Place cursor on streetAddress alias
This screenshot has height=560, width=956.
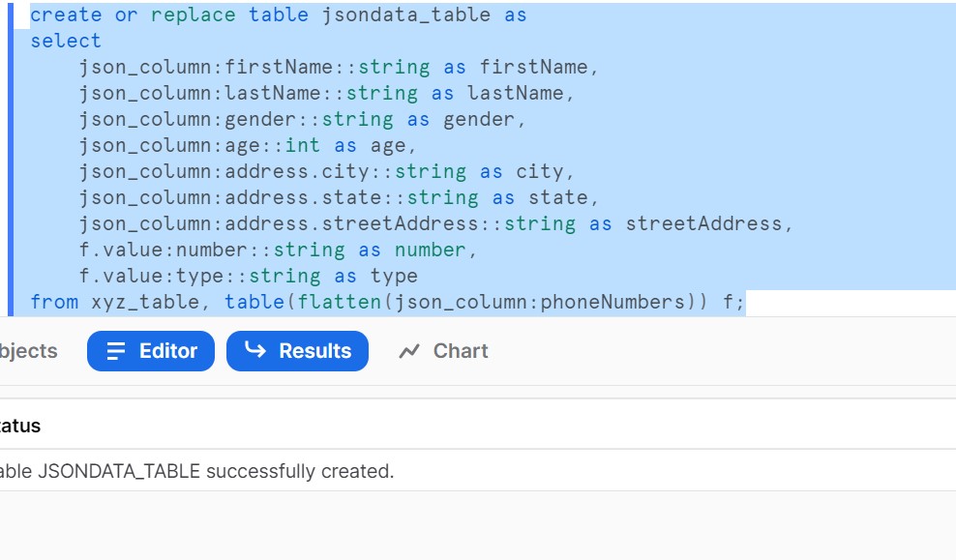703,223
